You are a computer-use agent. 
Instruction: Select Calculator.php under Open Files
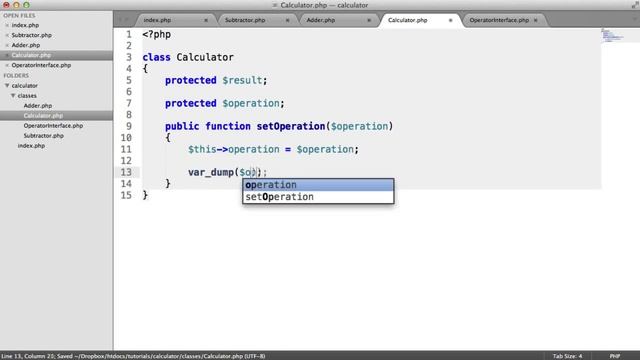[x=31, y=55]
